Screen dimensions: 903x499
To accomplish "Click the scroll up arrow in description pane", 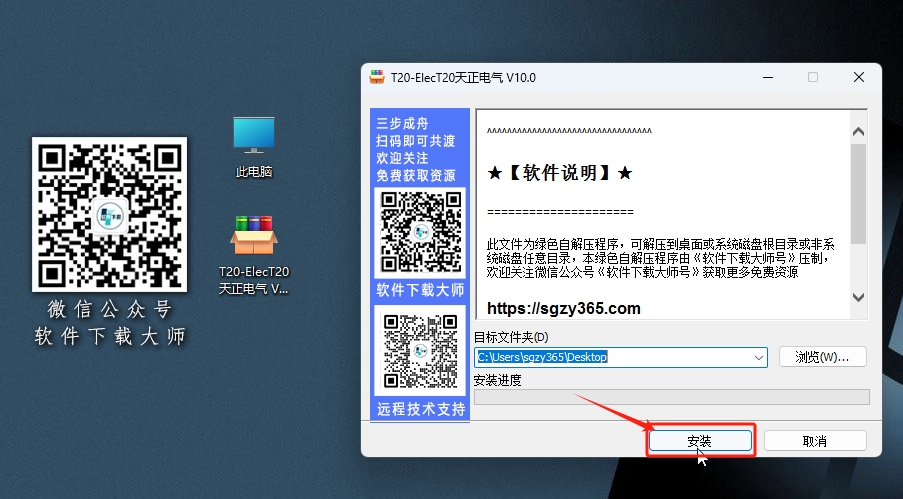I will (x=858, y=132).
